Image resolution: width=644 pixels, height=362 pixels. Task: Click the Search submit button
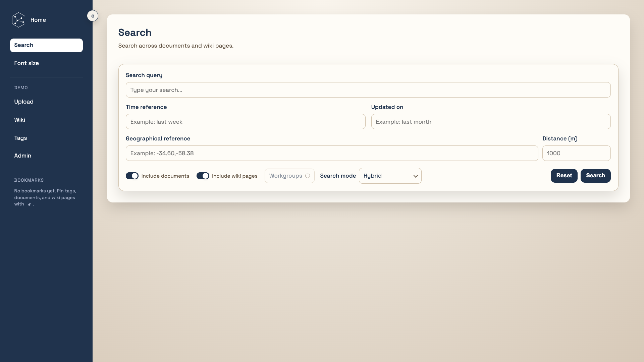click(x=595, y=176)
